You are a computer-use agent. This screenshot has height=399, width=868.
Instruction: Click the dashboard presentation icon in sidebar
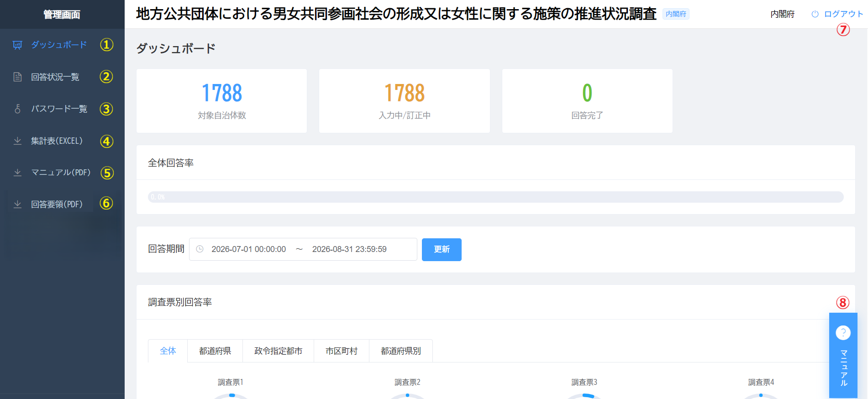pos(17,45)
